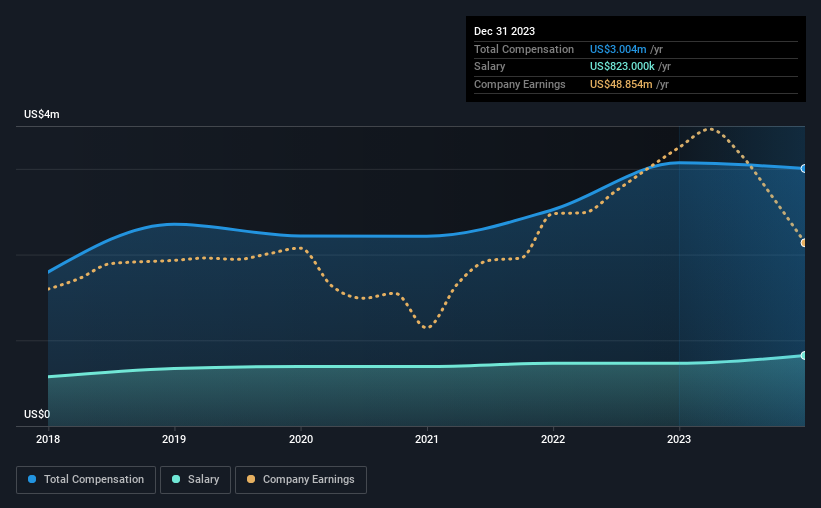Click the 2022 x-axis label
Image resolution: width=821 pixels, height=508 pixels.
point(553,439)
